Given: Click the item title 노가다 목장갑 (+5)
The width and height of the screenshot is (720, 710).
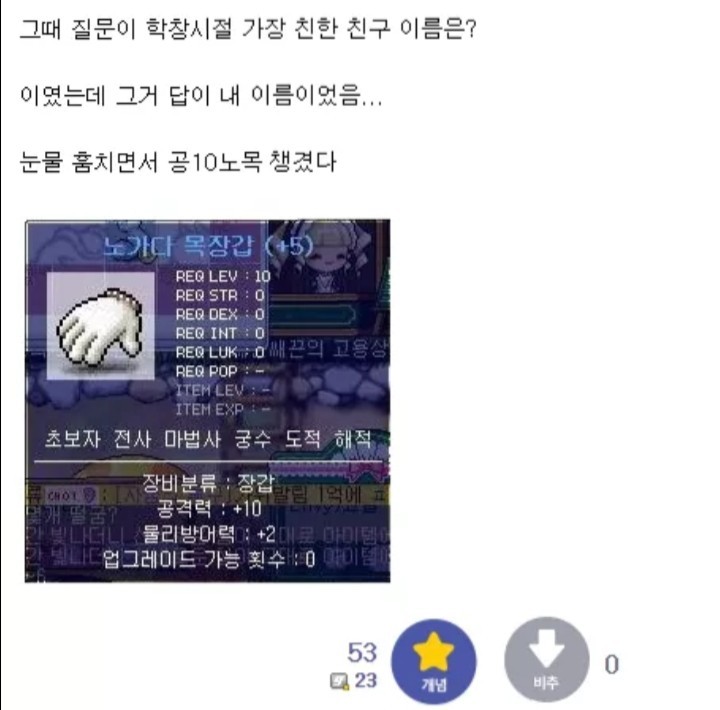Looking at the screenshot, I should click(207, 246).
